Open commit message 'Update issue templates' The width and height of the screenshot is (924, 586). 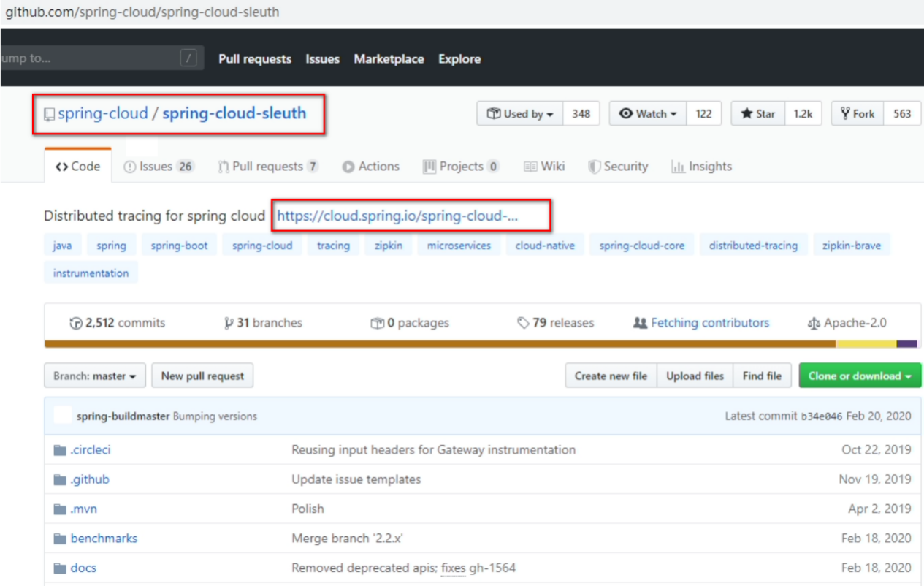[x=356, y=479]
